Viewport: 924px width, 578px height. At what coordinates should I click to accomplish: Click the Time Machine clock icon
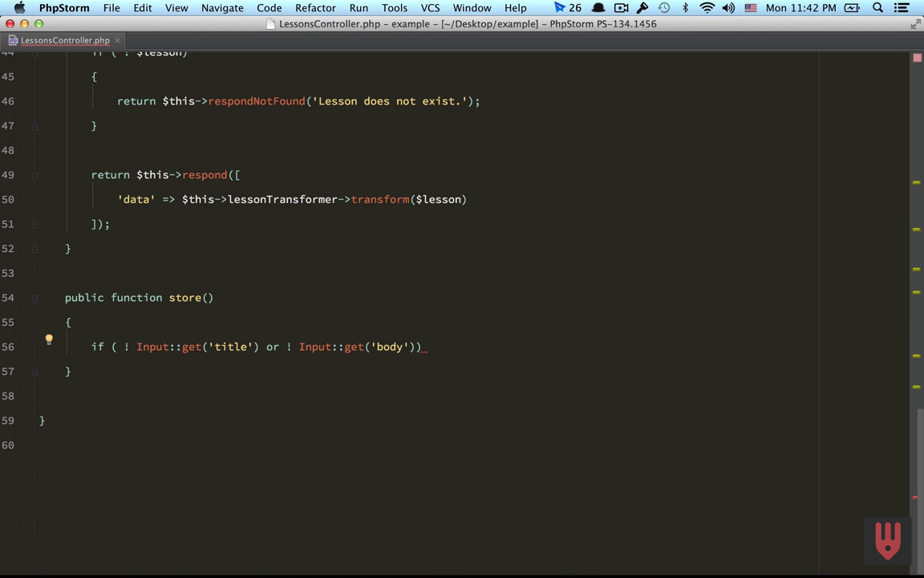click(663, 8)
